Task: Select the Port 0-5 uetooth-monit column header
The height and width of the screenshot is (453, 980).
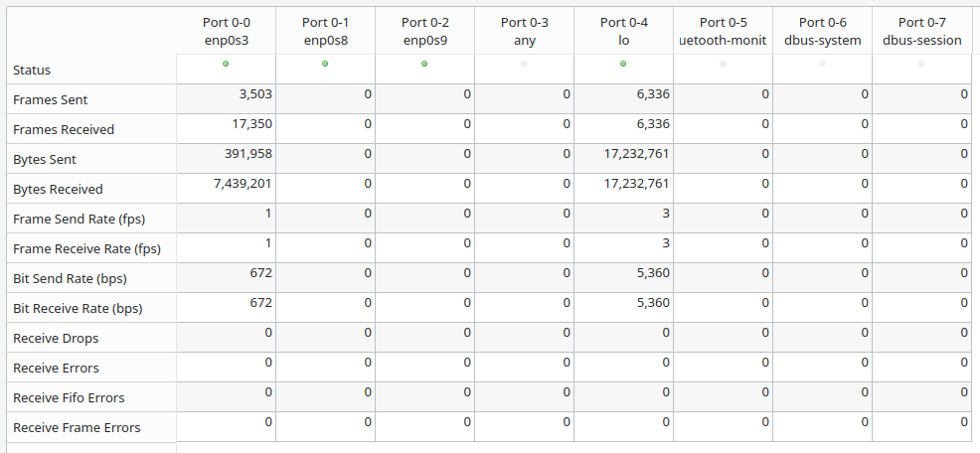Action: point(723,31)
